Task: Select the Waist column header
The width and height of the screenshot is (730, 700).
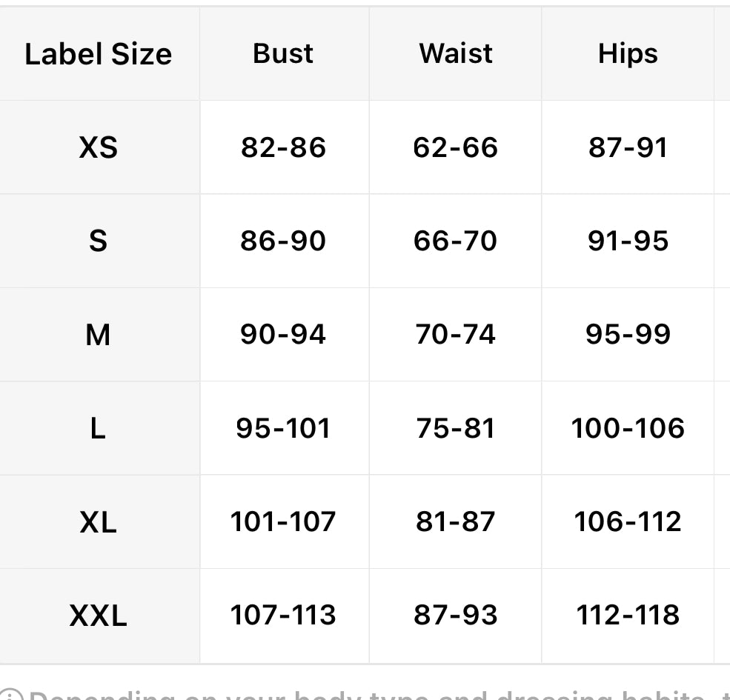Action: [x=455, y=53]
